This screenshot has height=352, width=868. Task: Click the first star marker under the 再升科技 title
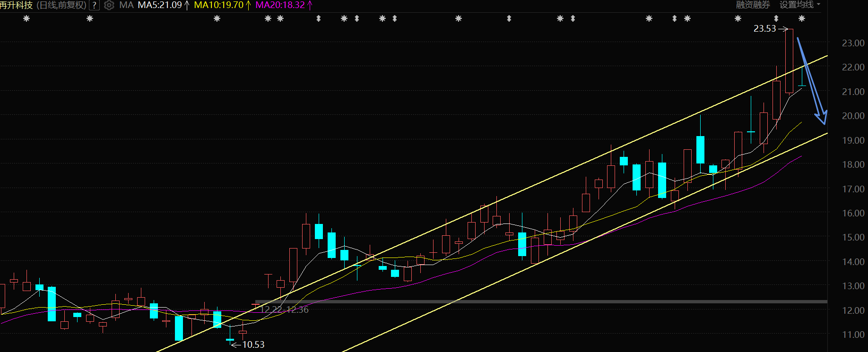26,18
